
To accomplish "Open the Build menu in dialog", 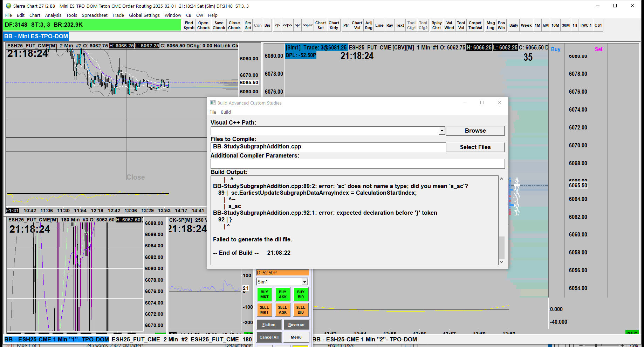I will [226, 112].
